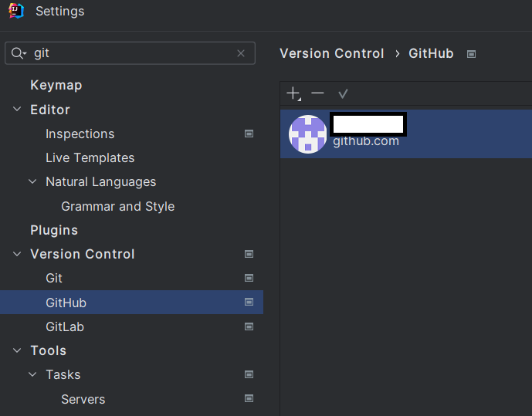Collapse the Tools section chevron
The height and width of the screenshot is (416, 532).
pos(17,350)
